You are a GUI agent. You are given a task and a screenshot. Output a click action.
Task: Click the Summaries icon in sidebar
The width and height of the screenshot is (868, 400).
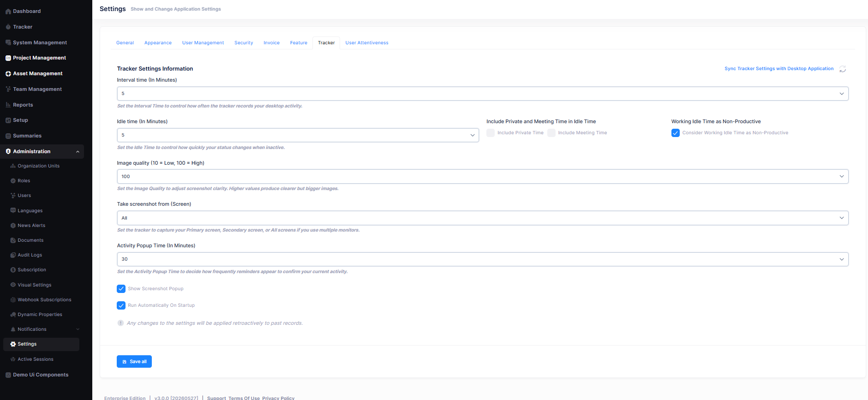[x=8, y=136]
